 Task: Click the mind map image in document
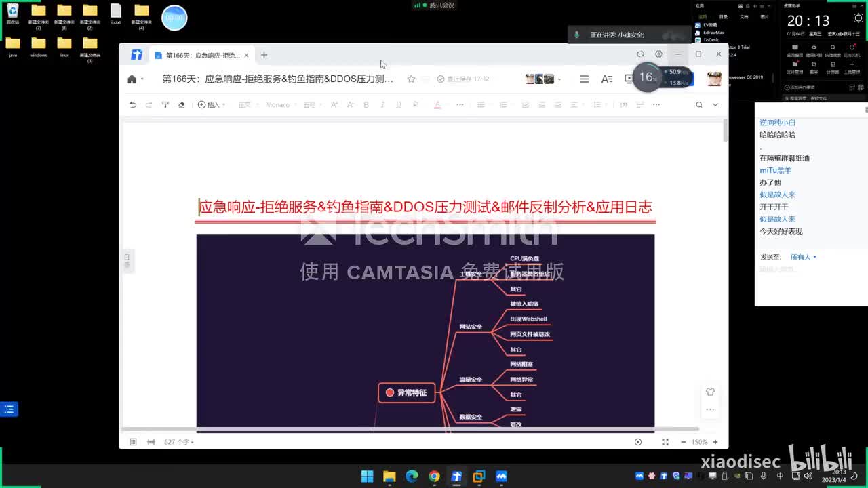(x=425, y=333)
